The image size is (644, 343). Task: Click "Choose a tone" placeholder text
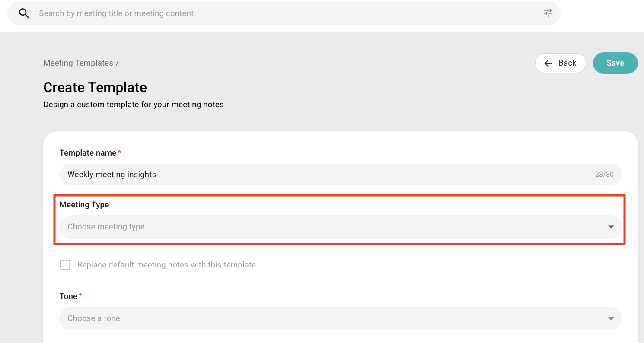(94, 318)
